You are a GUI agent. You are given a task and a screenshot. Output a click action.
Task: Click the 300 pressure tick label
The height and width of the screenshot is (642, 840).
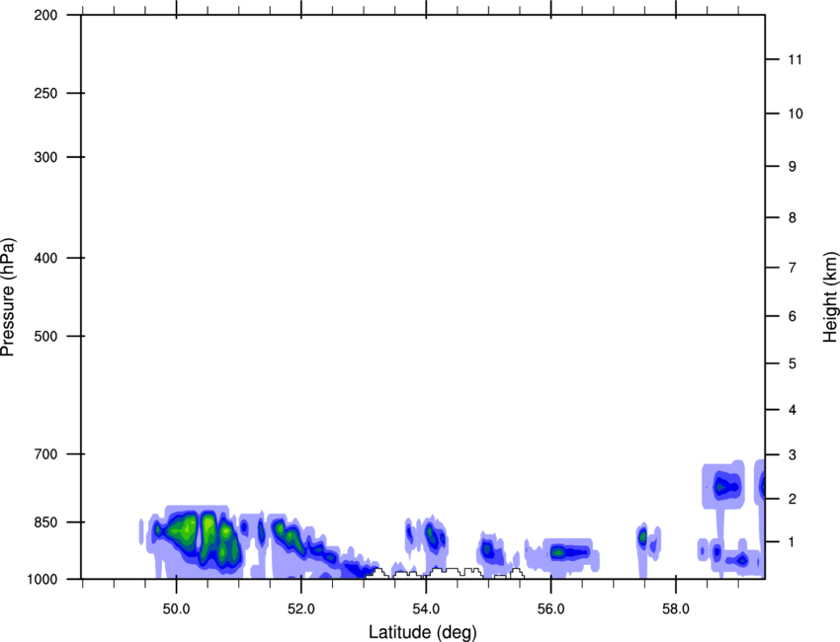(x=45, y=157)
